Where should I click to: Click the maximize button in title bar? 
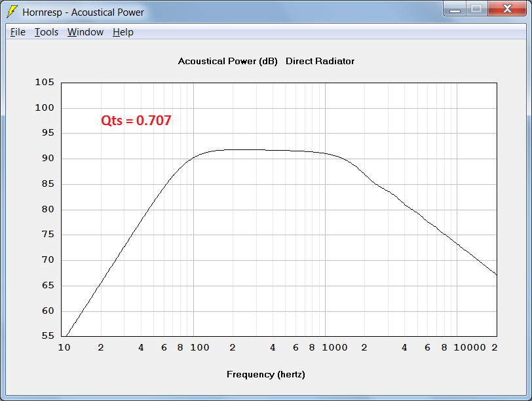pyautogui.click(x=477, y=9)
